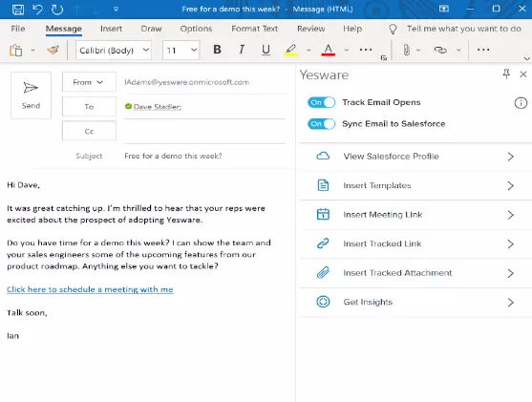This screenshot has height=402, width=532.
Task: Expand the Paste options arrow
Action: pyautogui.click(x=32, y=51)
